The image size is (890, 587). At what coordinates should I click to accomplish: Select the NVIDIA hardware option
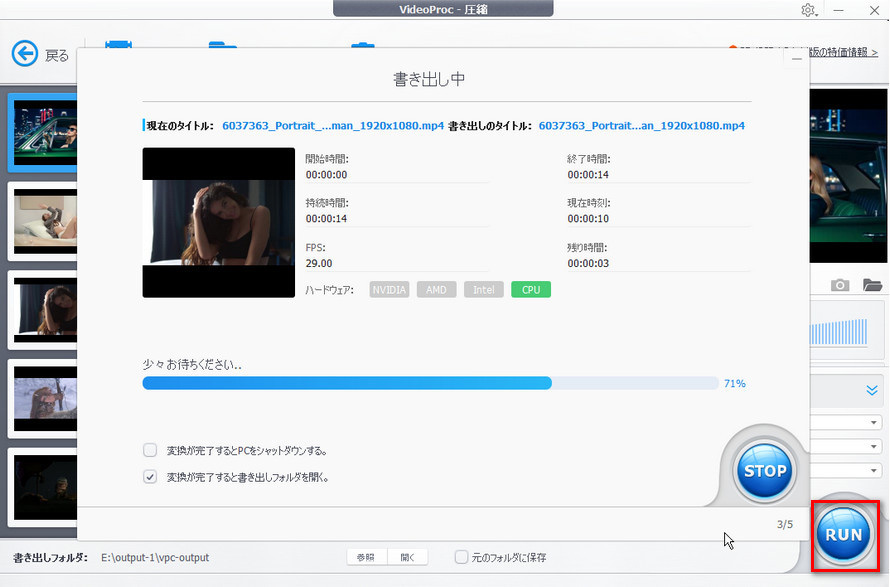tap(389, 289)
